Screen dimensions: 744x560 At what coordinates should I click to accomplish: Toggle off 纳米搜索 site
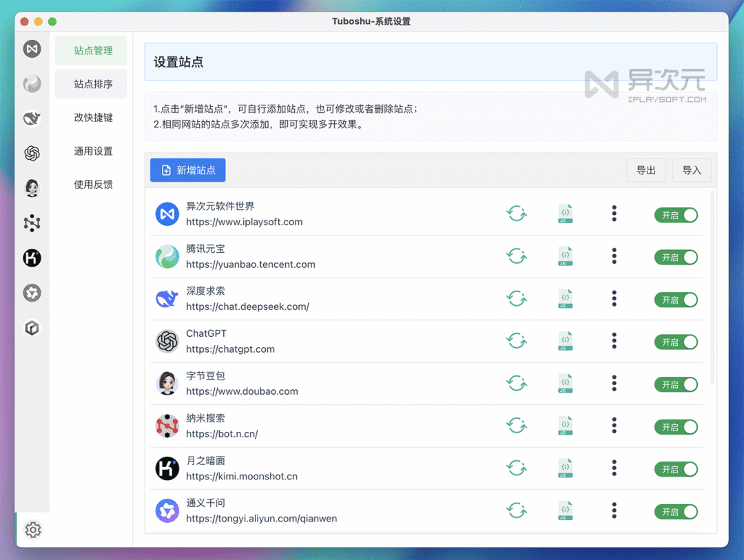(x=676, y=427)
